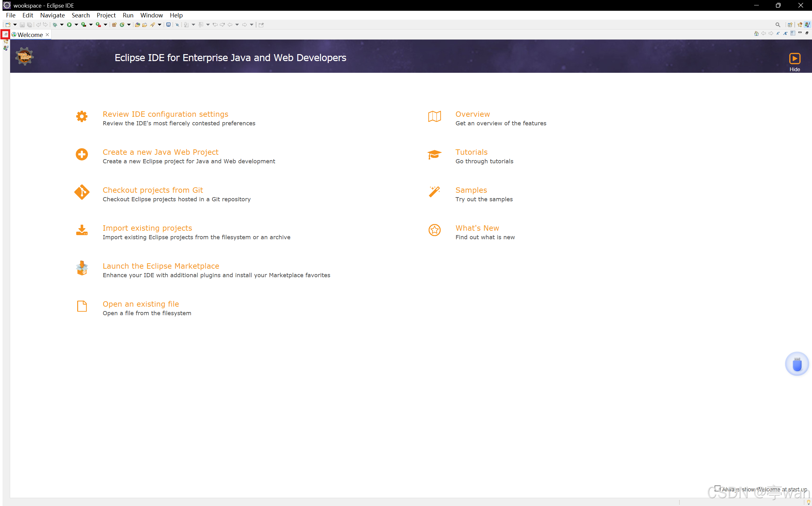Click the Samples magic wand icon
This screenshot has height=506, width=812.
pos(434,192)
